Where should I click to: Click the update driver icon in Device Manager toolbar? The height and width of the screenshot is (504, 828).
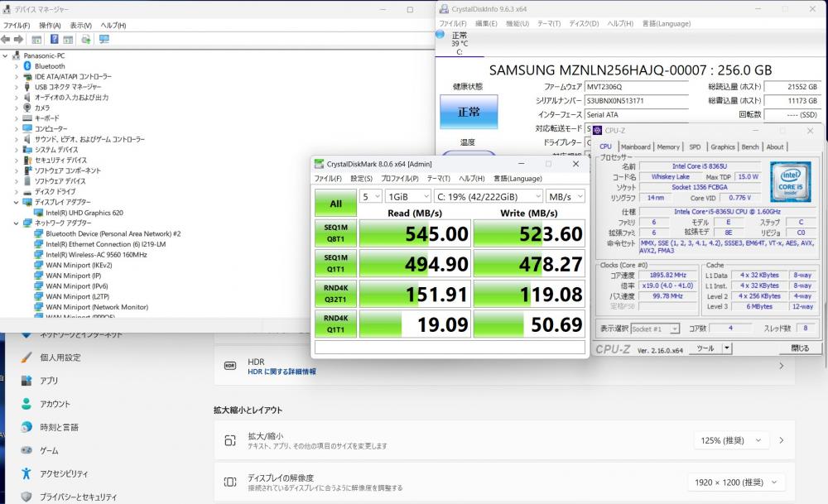[85, 39]
